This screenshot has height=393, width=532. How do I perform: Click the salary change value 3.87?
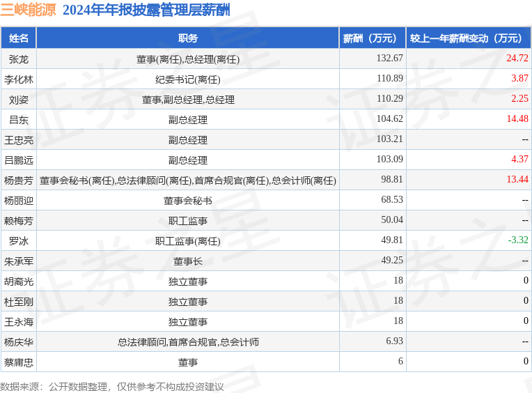pyautogui.click(x=519, y=78)
